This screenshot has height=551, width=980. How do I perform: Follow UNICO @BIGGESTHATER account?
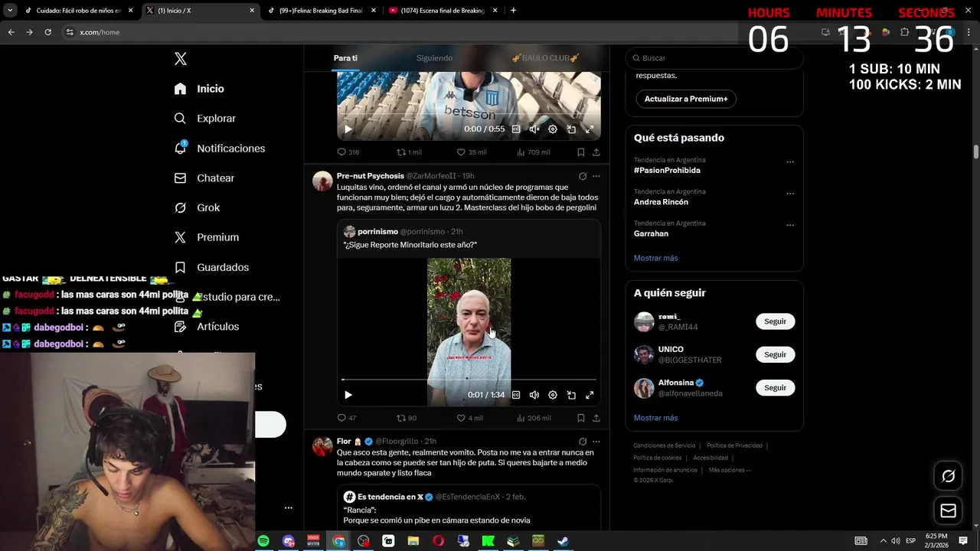tap(775, 354)
